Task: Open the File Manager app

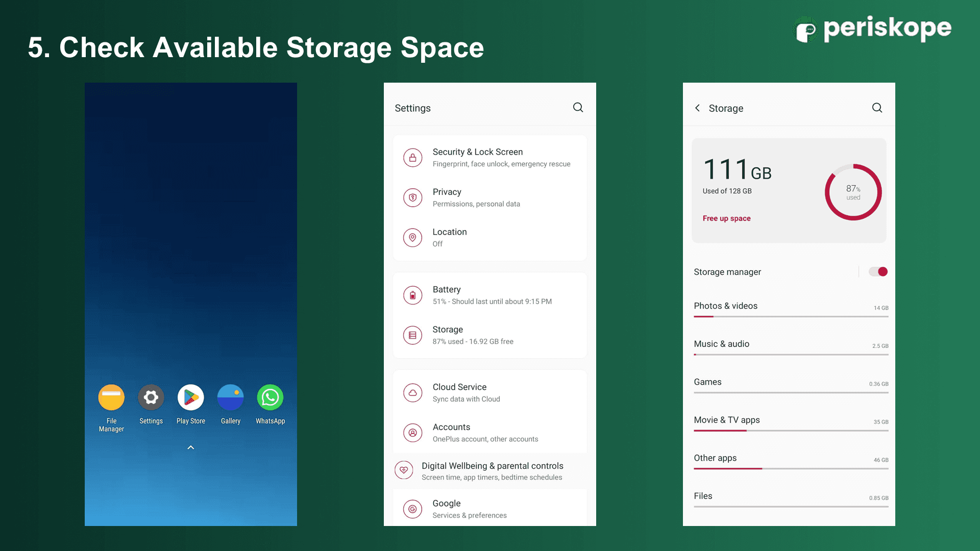Action: [111, 397]
